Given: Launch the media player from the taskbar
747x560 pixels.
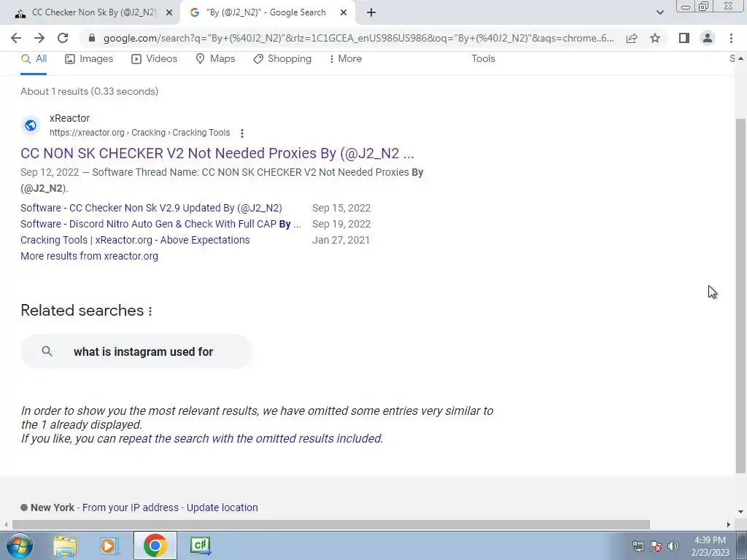Looking at the screenshot, I should 109,546.
